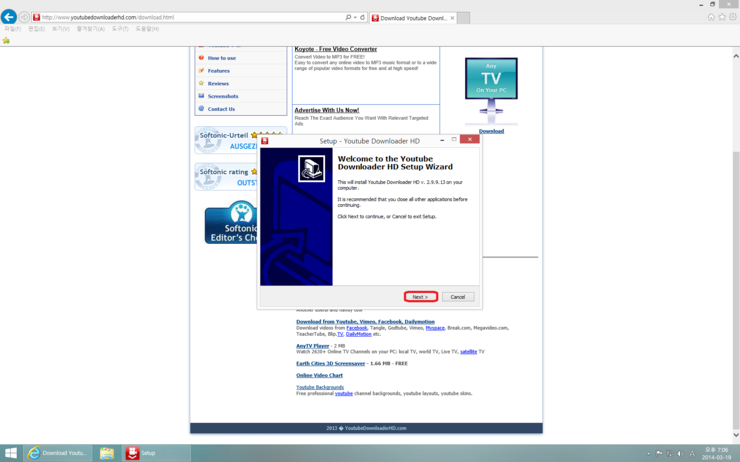Switch to the Setup taskbar button

(156, 453)
